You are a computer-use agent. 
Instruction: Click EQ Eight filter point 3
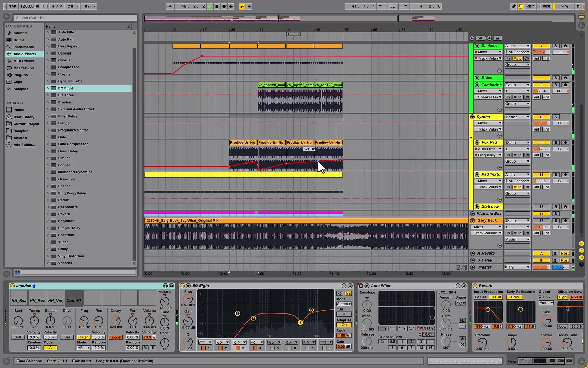(x=300, y=322)
